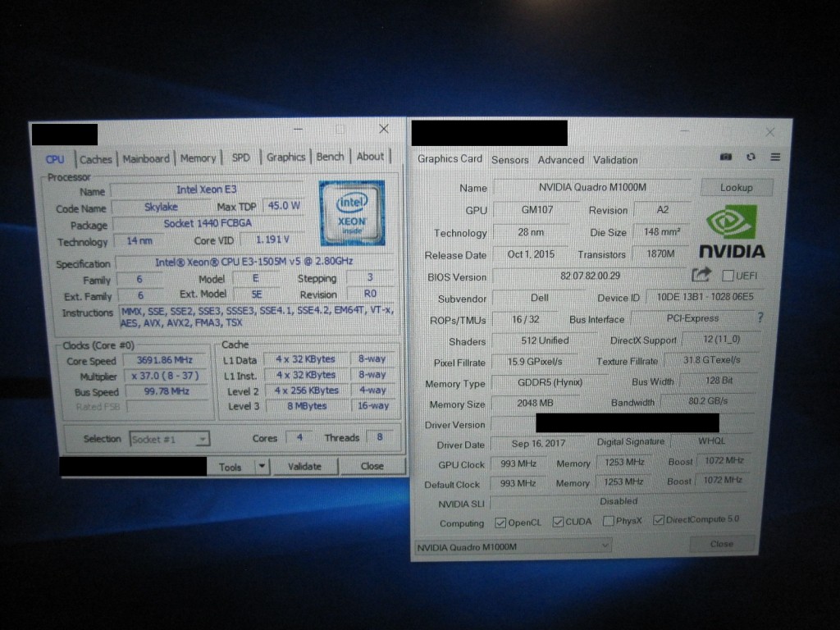Click the Bus Interface question mark icon
Viewport: 840px width, 630px height.
760,317
